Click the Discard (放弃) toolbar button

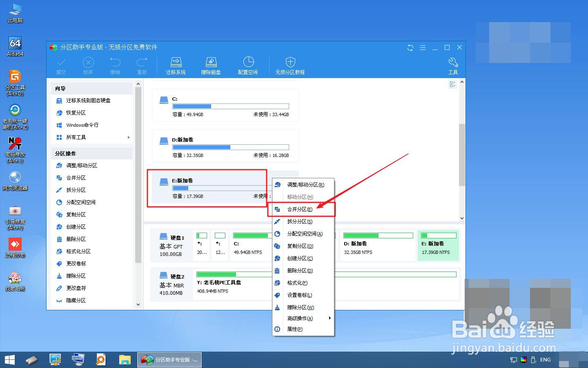pyautogui.click(x=88, y=66)
